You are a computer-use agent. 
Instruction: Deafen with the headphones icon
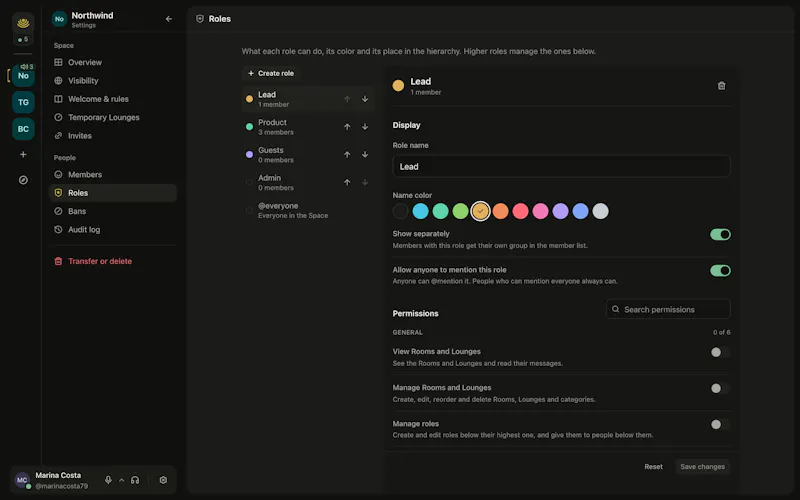pyautogui.click(x=135, y=480)
